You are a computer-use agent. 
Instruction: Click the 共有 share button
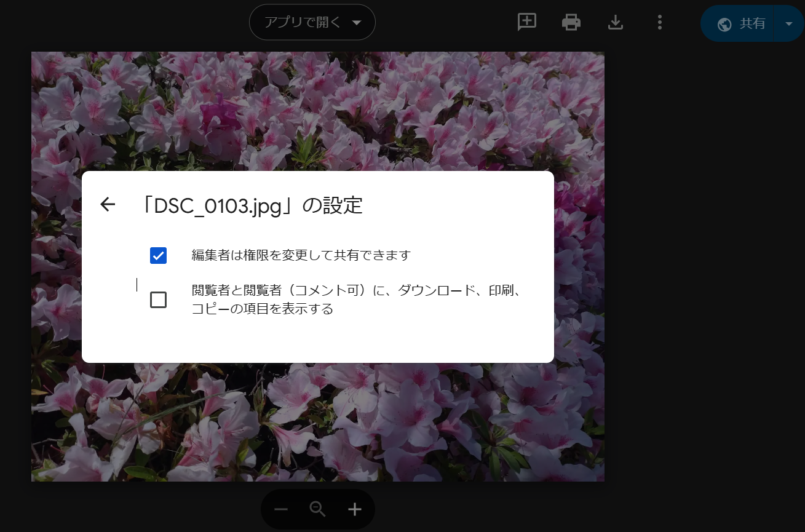point(741,23)
